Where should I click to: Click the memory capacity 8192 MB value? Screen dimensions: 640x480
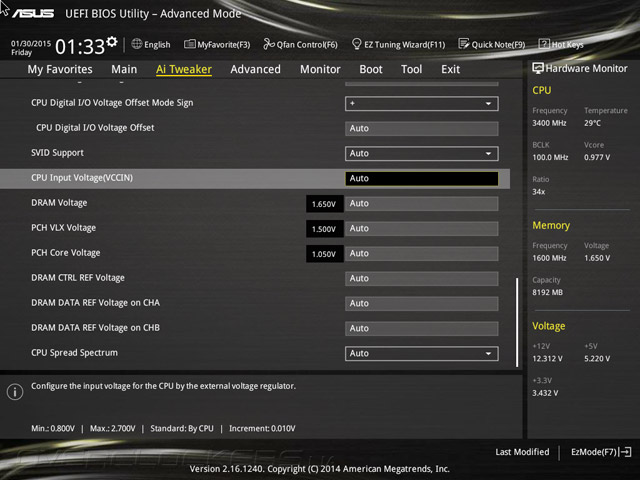click(x=547, y=292)
